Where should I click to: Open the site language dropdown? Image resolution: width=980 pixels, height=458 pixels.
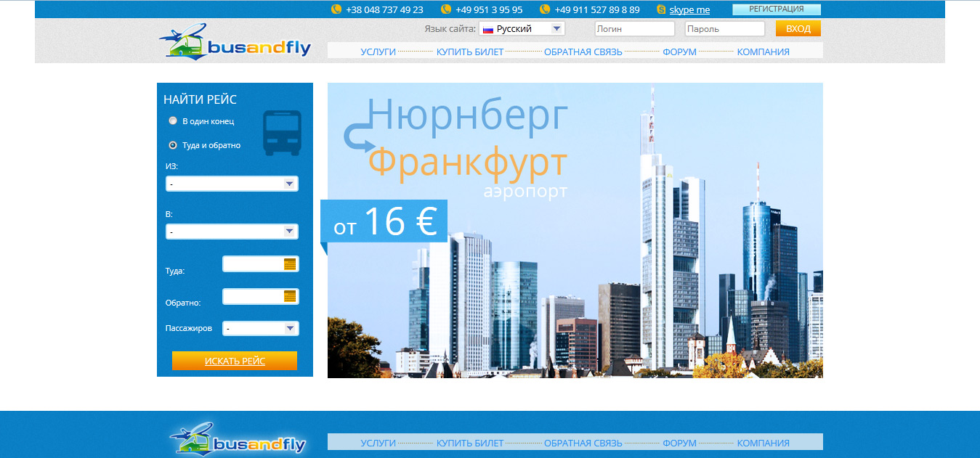pyautogui.click(x=522, y=28)
